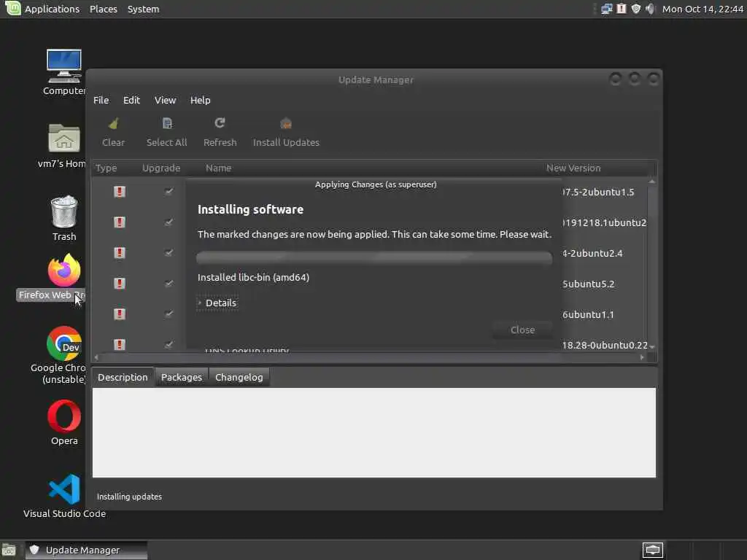
Task: Sort list by Upgrade column header
Action: (161, 168)
